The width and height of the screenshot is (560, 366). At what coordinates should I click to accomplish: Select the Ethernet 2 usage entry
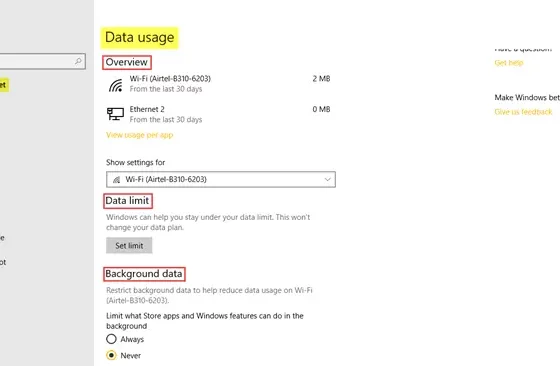219,114
